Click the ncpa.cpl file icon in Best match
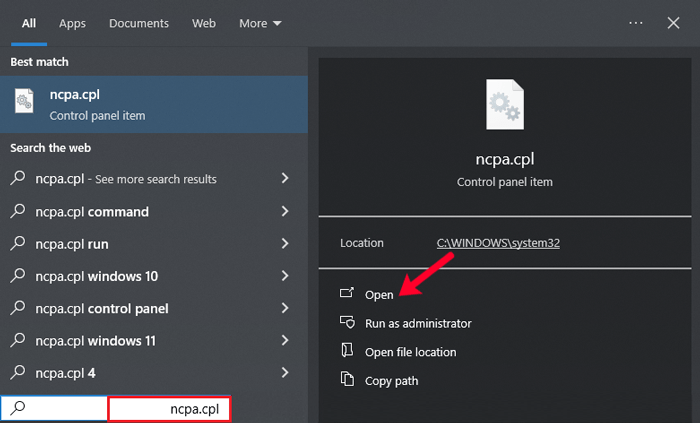 click(24, 101)
